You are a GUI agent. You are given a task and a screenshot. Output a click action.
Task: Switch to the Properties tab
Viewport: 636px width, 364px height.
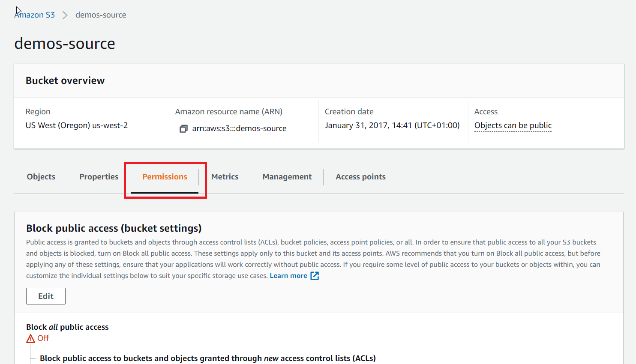[99, 177]
